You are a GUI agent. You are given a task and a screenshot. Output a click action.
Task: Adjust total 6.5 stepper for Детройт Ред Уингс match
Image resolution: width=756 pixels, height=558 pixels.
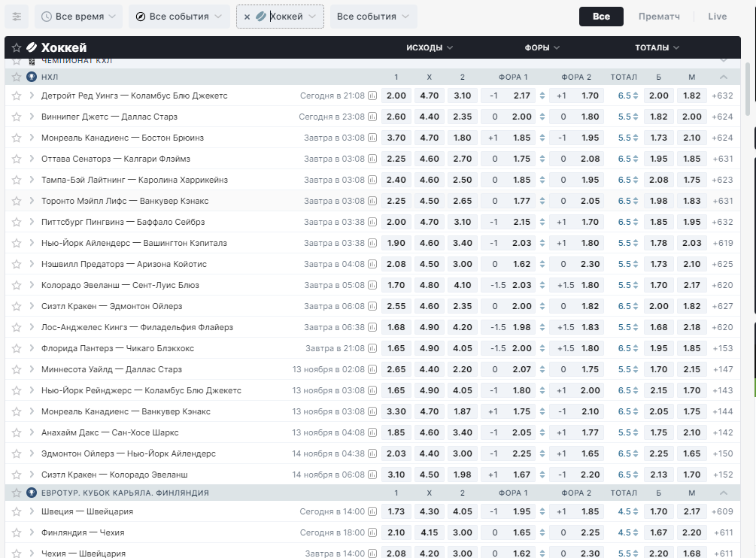pos(636,96)
